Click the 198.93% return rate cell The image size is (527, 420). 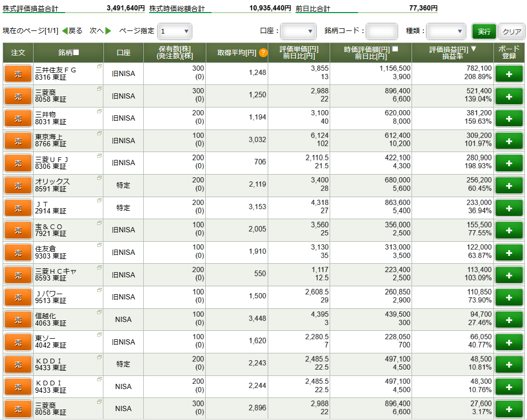[x=478, y=166]
